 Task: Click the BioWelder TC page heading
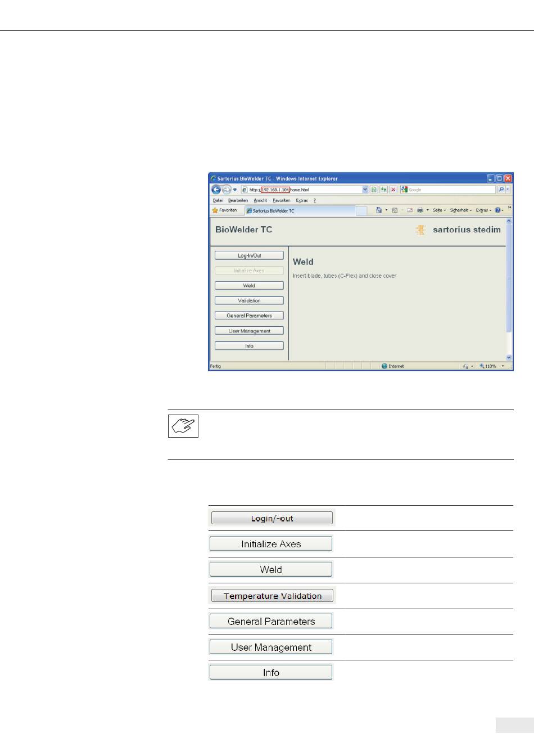[x=243, y=229]
